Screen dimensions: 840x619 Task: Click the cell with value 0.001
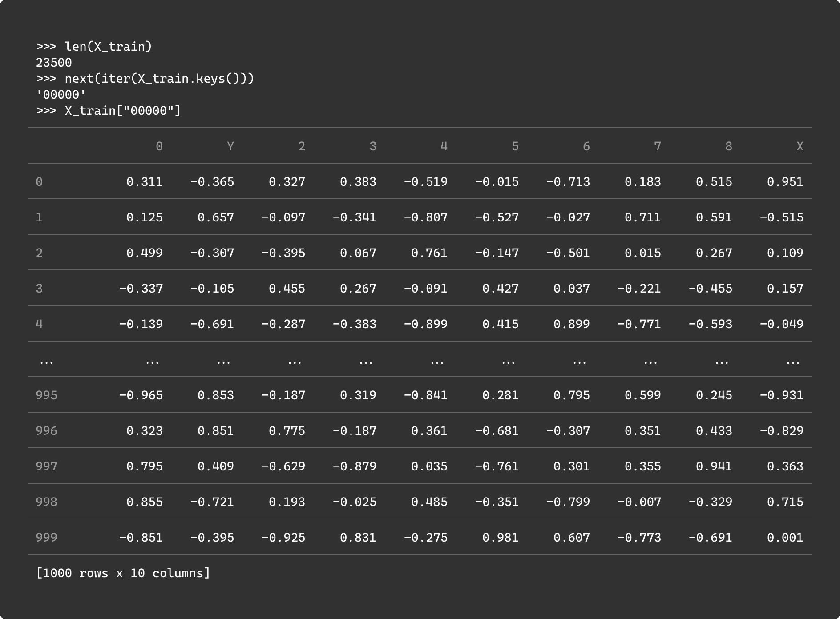pyautogui.click(x=785, y=538)
